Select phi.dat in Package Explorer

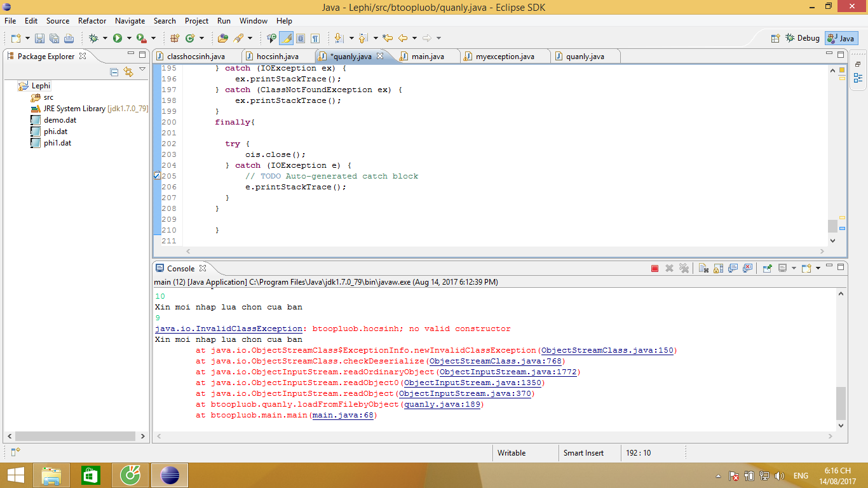55,132
